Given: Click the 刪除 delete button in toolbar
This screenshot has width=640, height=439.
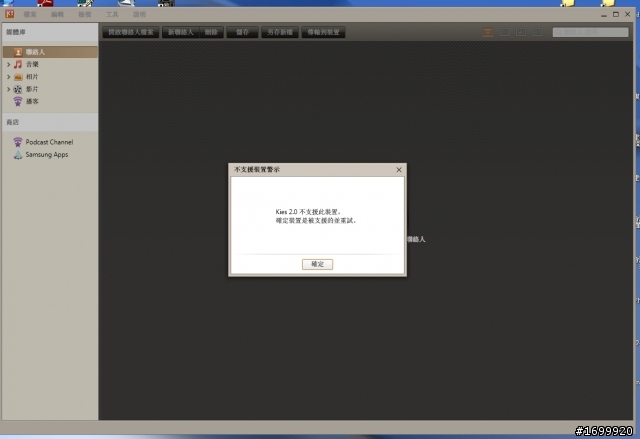Looking at the screenshot, I should coord(211,32).
